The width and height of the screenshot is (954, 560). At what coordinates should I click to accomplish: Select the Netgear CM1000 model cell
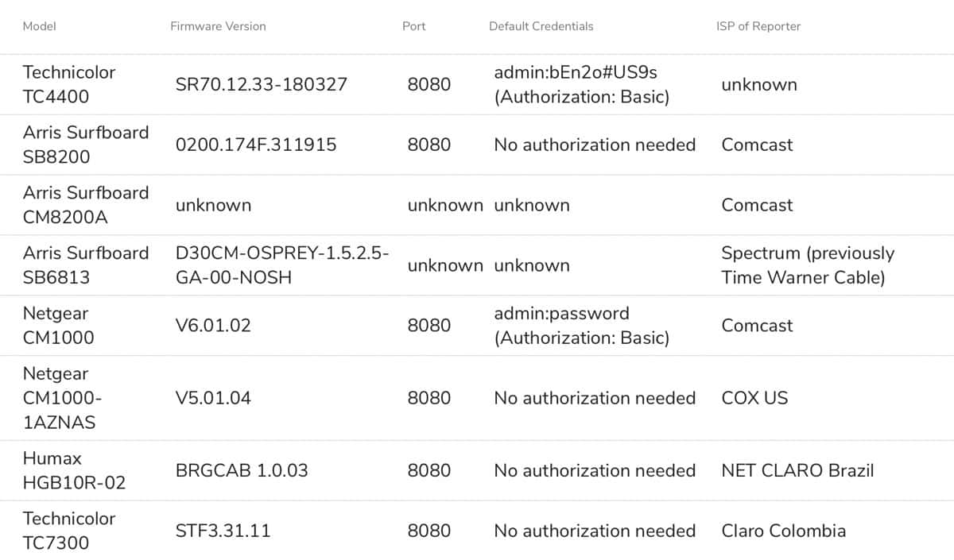pos(58,326)
